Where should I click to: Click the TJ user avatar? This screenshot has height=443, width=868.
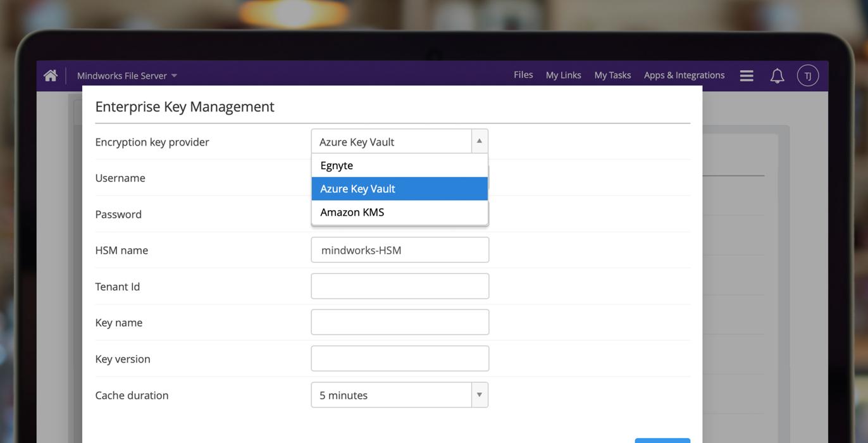click(x=808, y=75)
